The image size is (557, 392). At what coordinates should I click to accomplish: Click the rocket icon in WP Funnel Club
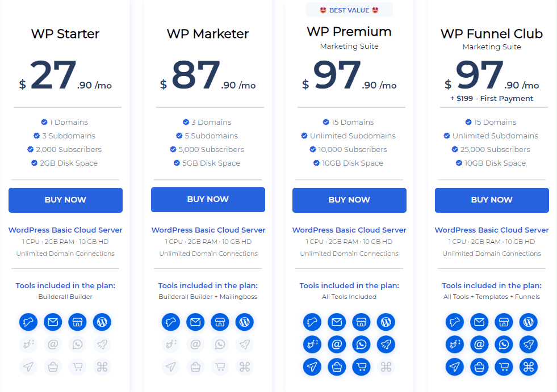click(528, 344)
